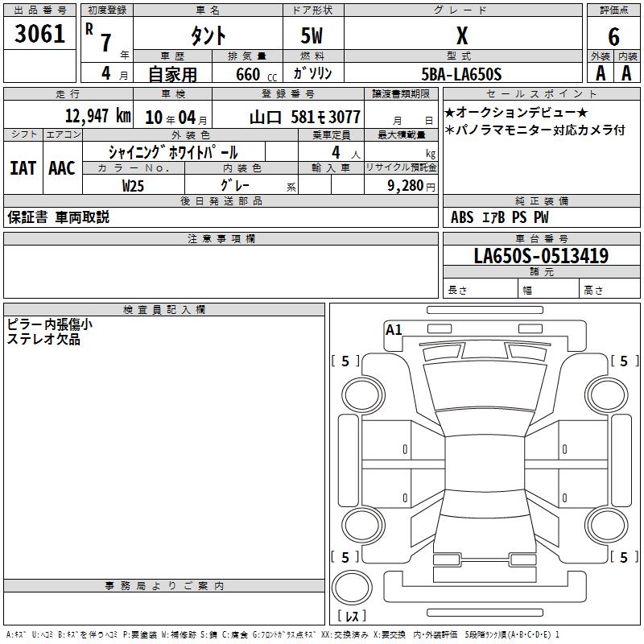Screen dimensions: 644x644
Task: Click the spare tire circle icon
Action: [x=352, y=588]
